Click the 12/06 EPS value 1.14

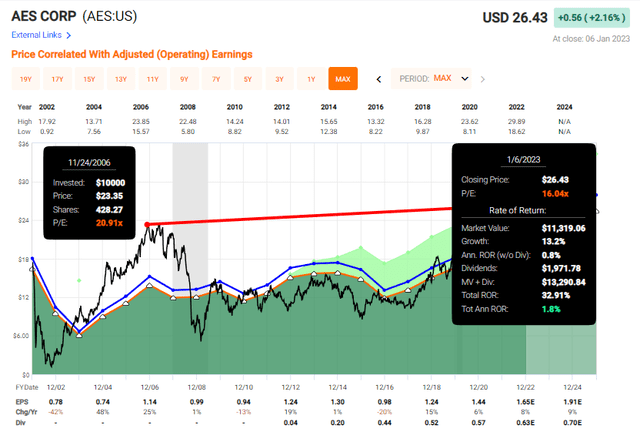[x=150, y=402]
